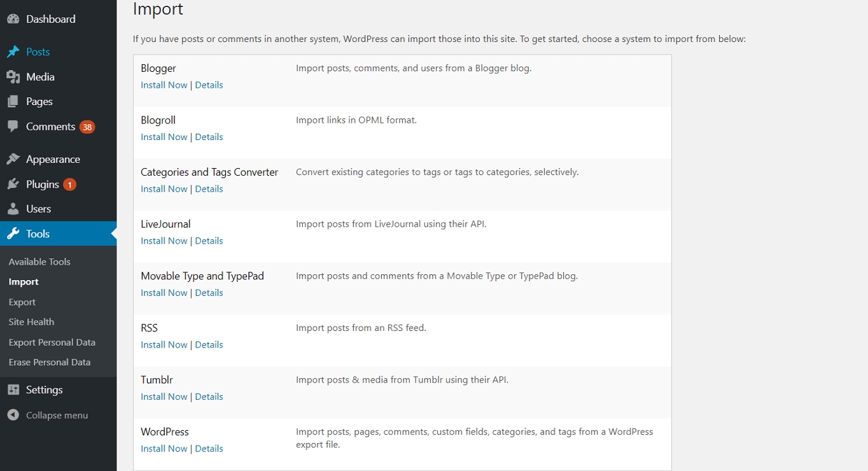
Task: Click the Media library icon
Action: pos(13,77)
